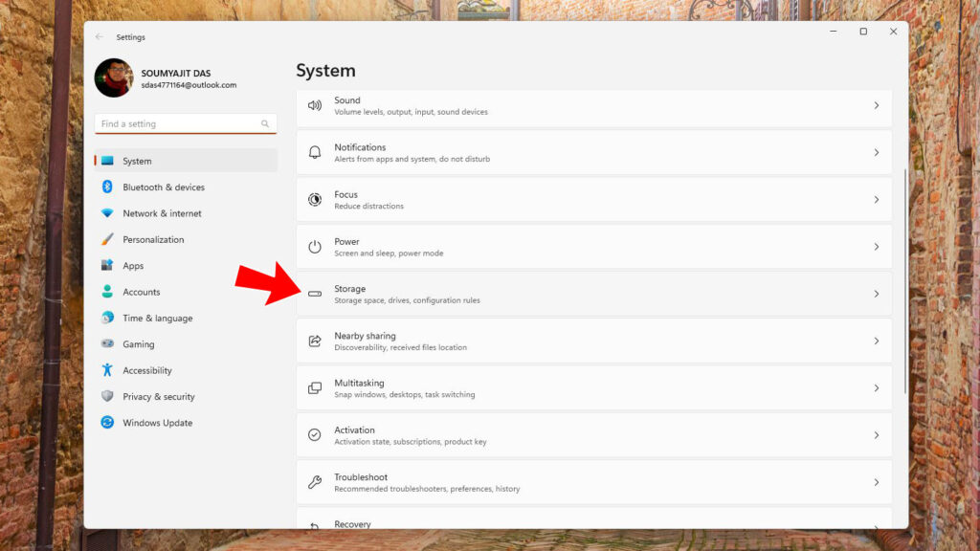
Task: Click the search magnifier icon
Action: point(265,123)
